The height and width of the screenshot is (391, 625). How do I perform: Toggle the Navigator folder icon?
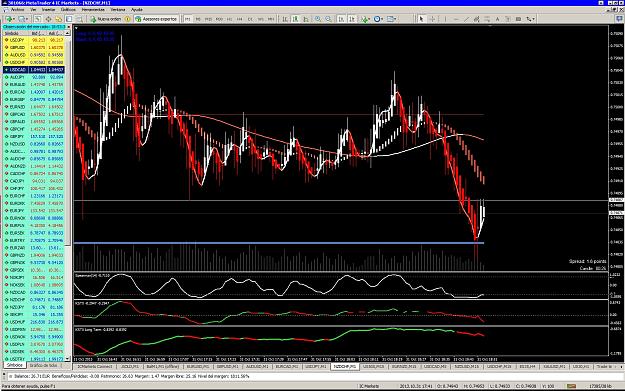tap(59, 19)
